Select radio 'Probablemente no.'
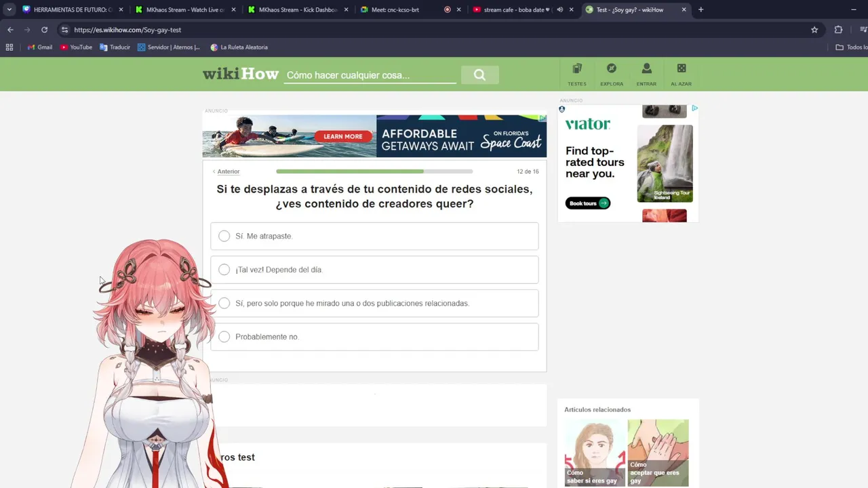The height and width of the screenshot is (488, 868). pos(224,337)
